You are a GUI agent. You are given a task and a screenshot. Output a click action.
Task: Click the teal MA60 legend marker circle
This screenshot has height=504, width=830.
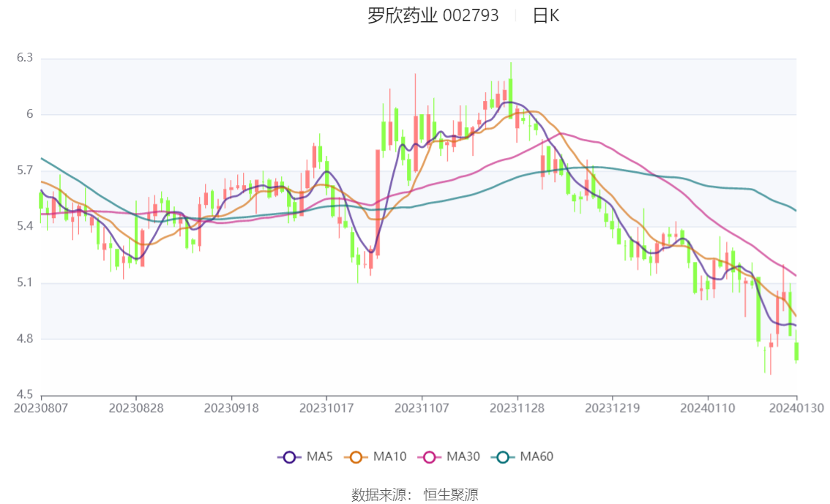click(503, 457)
